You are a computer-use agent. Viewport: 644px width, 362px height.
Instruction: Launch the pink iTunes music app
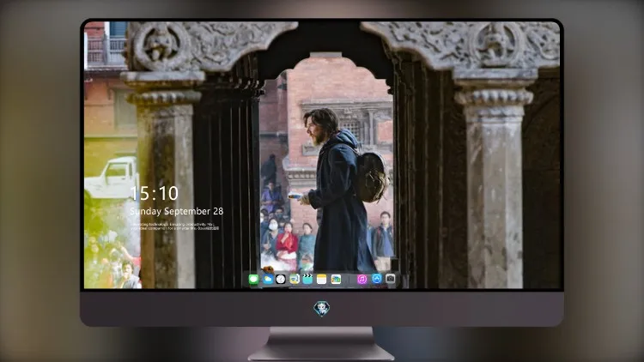(361, 279)
